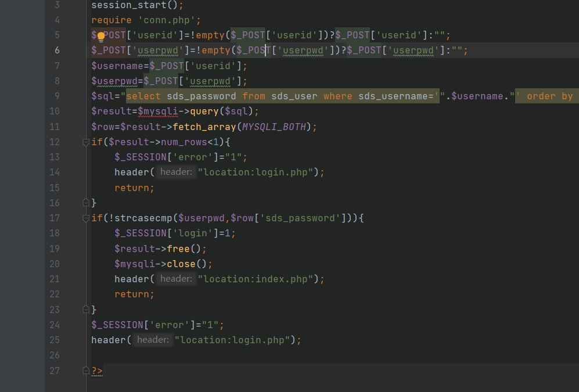Click $_SESSION['error'] on line 24
The image size is (579, 392).
pos(143,325)
